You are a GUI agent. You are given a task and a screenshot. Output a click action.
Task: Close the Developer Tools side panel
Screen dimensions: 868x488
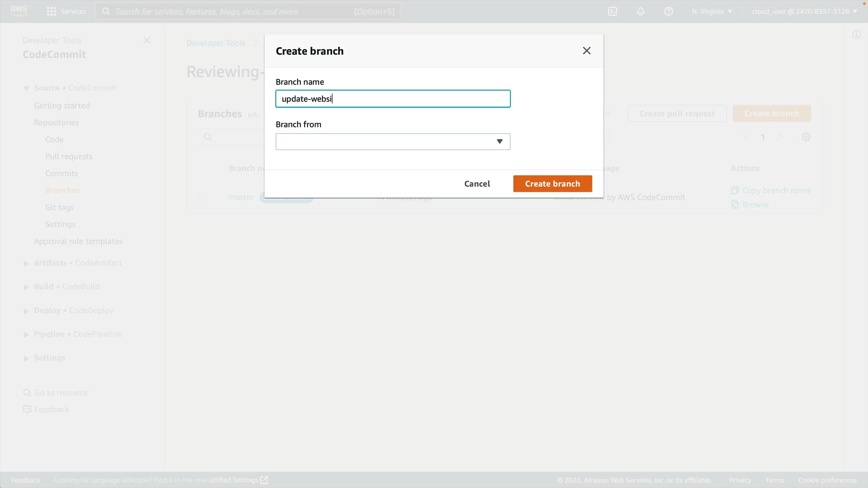[146, 41]
